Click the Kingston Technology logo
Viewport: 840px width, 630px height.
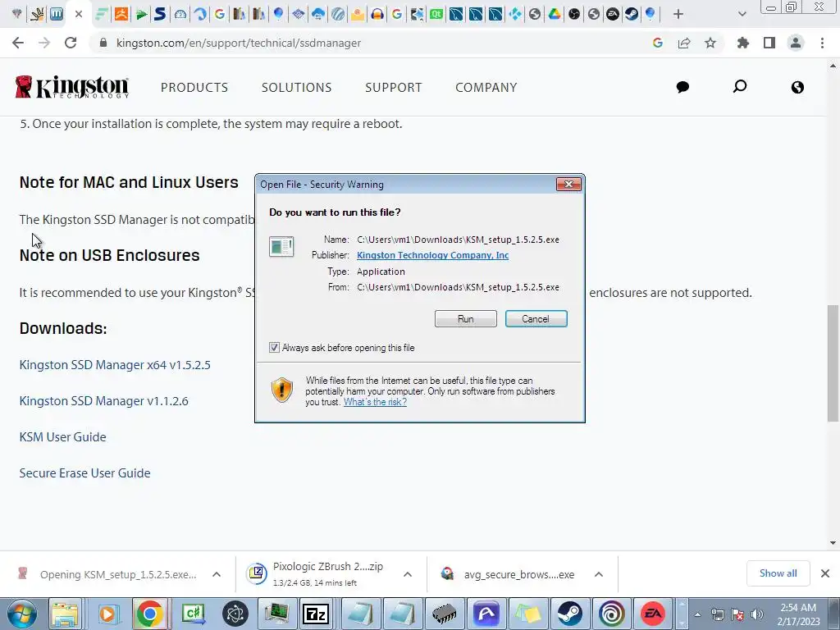[72, 87]
